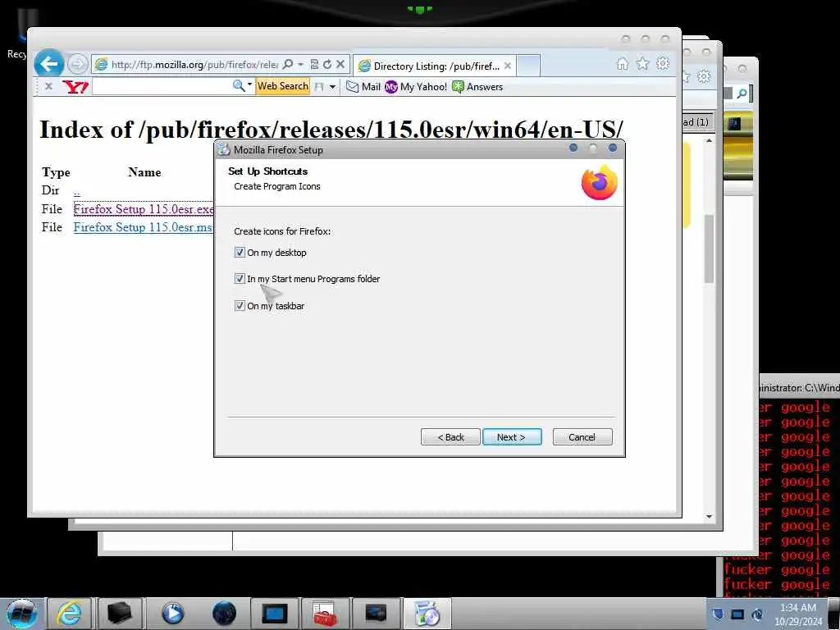The image size is (840, 630).
Task: Click the forward arrow button in Internet Explorer
Action: pos(78,64)
